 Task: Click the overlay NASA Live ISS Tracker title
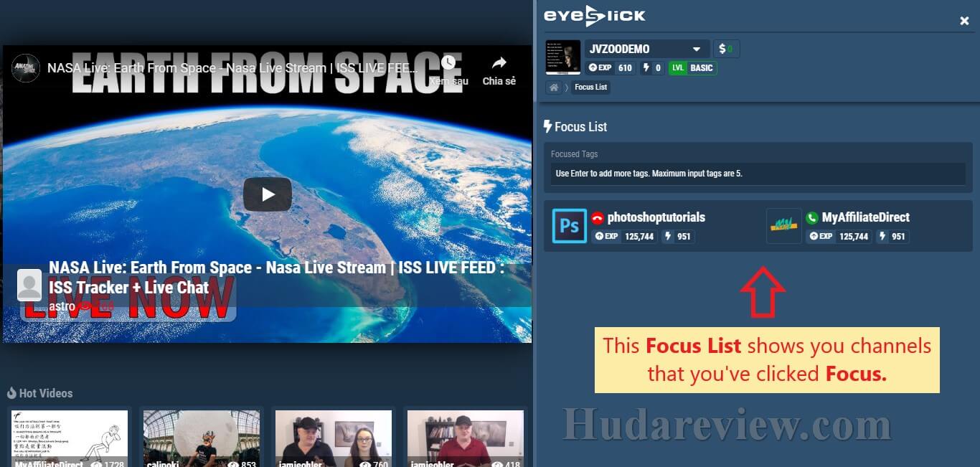click(x=277, y=278)
